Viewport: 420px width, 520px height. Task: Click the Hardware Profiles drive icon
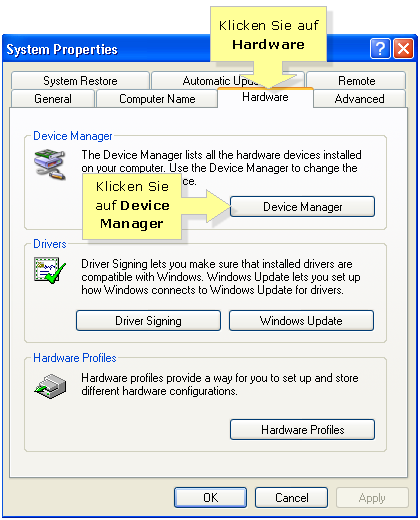point(50,386)
